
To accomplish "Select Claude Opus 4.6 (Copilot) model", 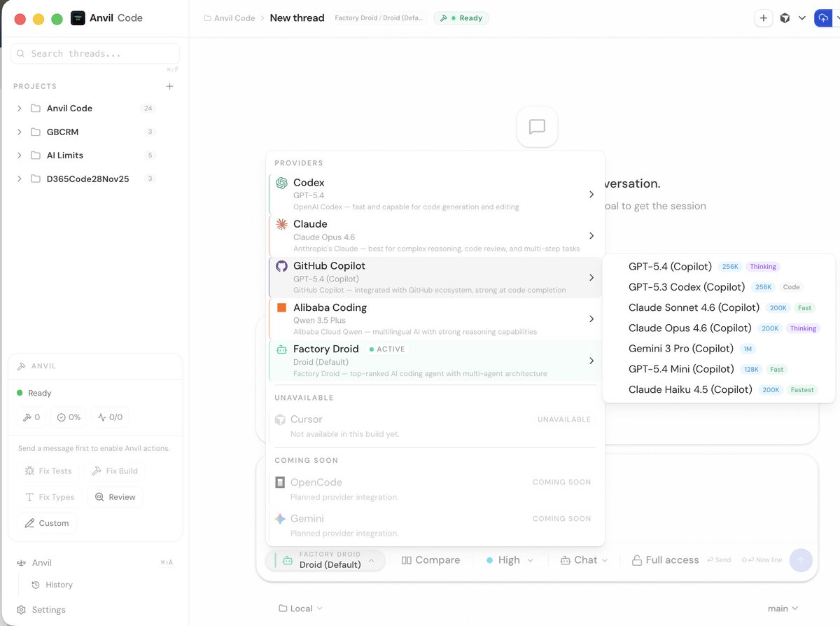I will (x=719, y=328).
